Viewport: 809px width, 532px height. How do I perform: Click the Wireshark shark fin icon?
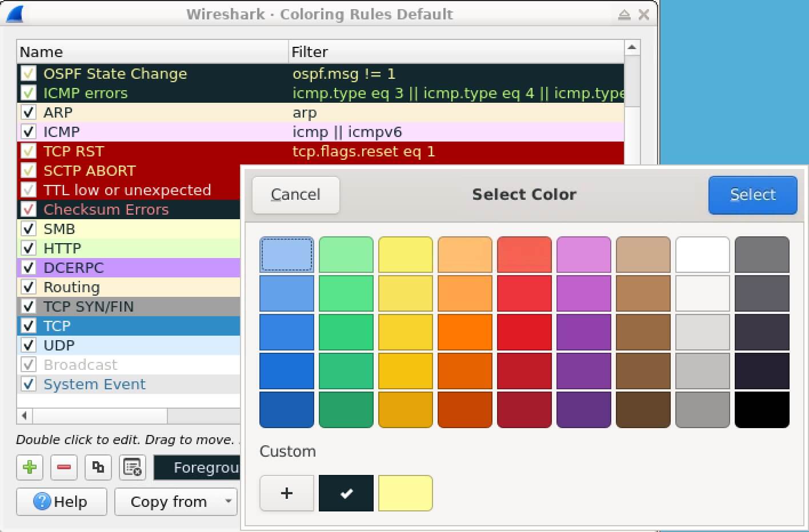tap(15, 14)
